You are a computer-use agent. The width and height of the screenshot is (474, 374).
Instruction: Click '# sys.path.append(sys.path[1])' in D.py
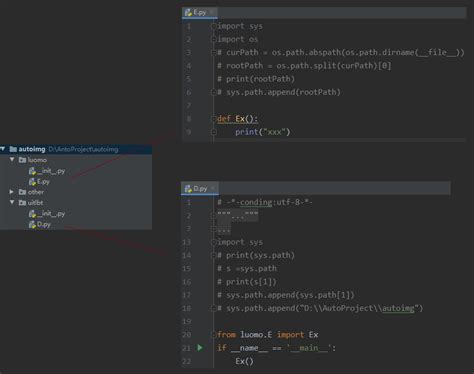[x=286, y=295]
